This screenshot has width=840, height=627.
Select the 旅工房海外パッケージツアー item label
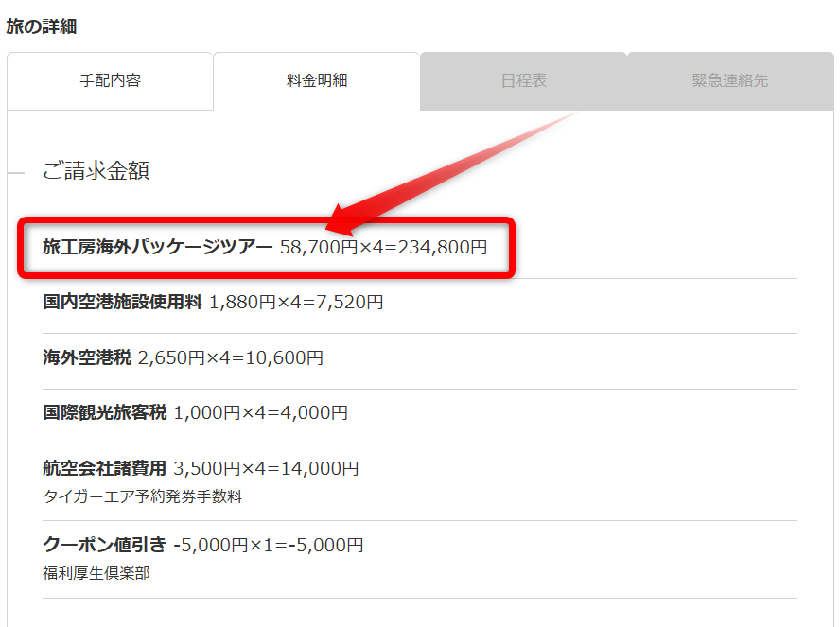157,248
